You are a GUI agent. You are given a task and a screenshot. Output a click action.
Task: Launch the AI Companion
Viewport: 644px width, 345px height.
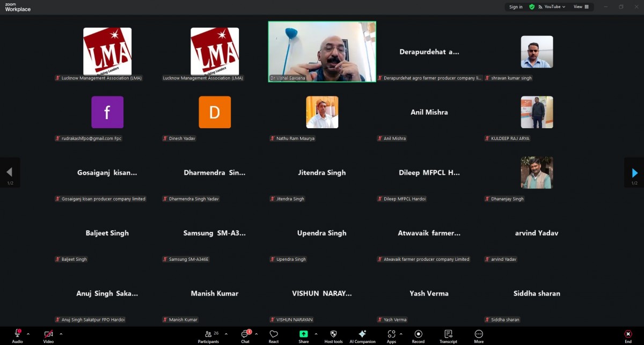click(362, 335)
